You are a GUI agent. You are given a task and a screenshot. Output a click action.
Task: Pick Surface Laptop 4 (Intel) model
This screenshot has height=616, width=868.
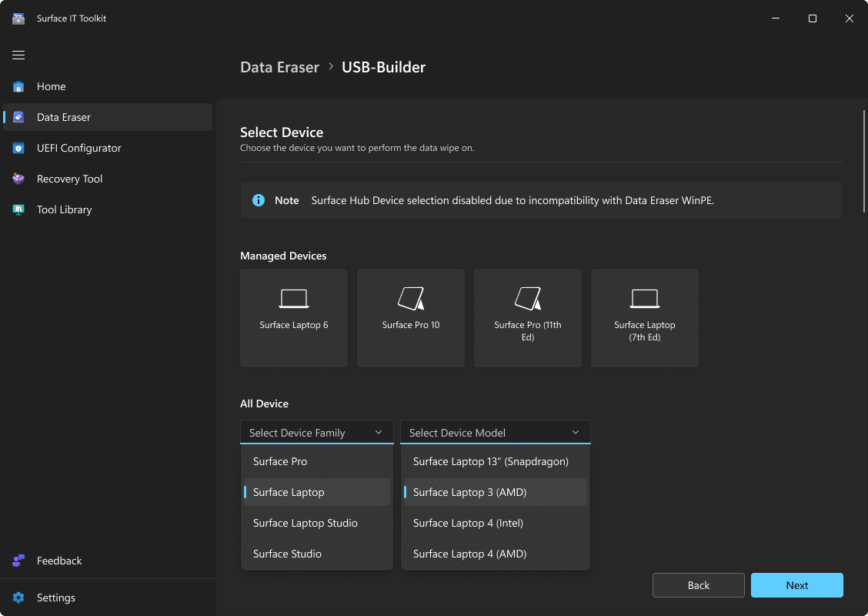point(496,523)
